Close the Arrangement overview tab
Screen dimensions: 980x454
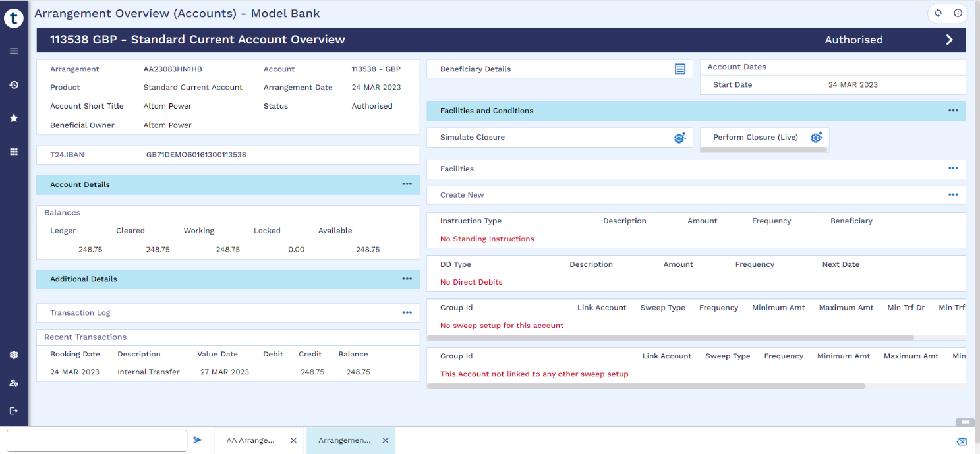pos(386,440)
